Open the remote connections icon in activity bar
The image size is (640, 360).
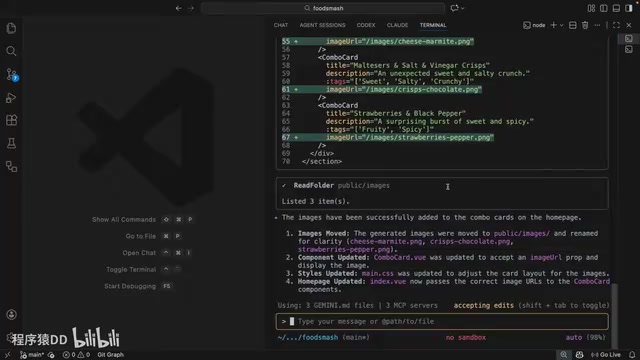tap(11, 167)
